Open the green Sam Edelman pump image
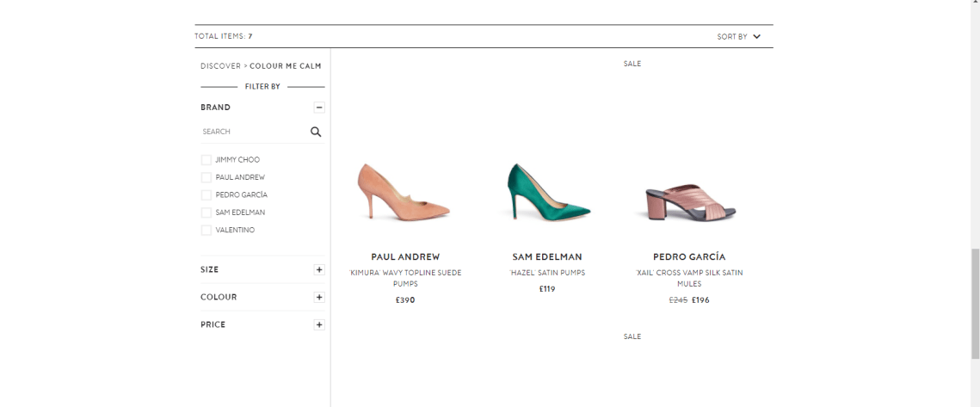This screenshot has width=980, height=407. click(x=546, y=190)
